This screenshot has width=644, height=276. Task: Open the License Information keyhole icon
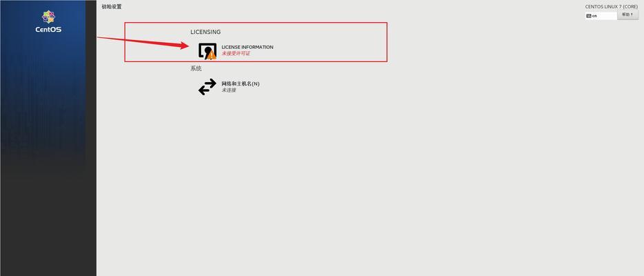(x=207, y=50)
